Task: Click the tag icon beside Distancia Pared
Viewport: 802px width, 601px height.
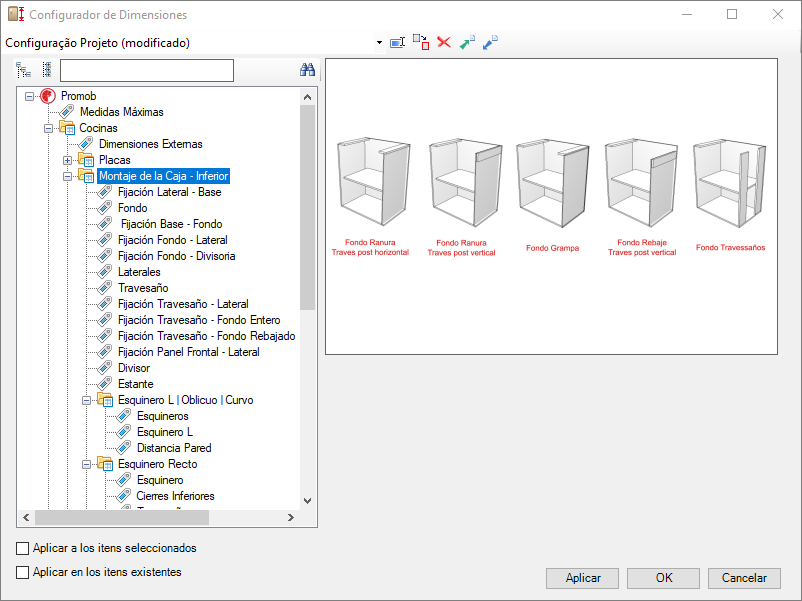Action: (x=124, y=448)
